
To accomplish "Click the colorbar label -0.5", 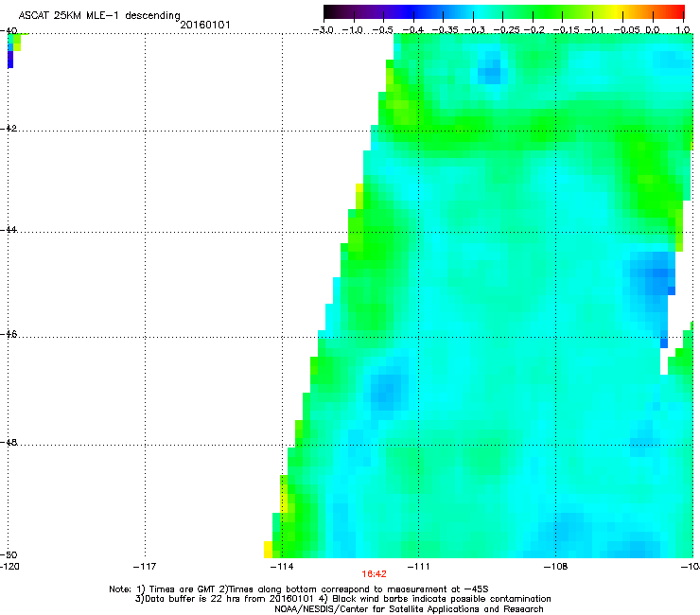I will pyautogui.click(x=382, y=30).
